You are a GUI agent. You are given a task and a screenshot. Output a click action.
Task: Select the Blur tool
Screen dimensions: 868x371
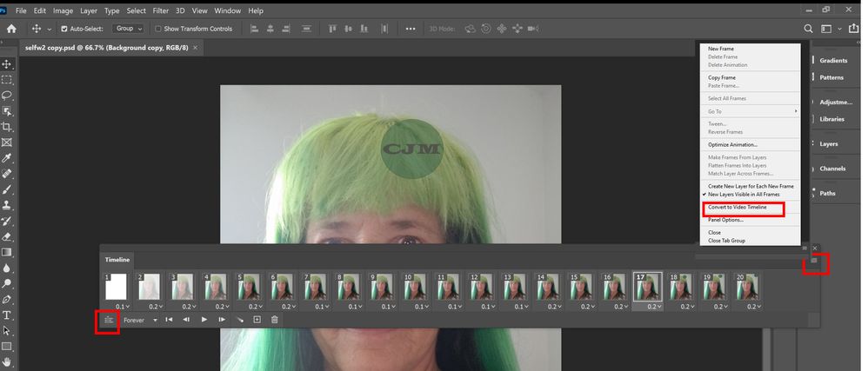(x=7, y=268)
